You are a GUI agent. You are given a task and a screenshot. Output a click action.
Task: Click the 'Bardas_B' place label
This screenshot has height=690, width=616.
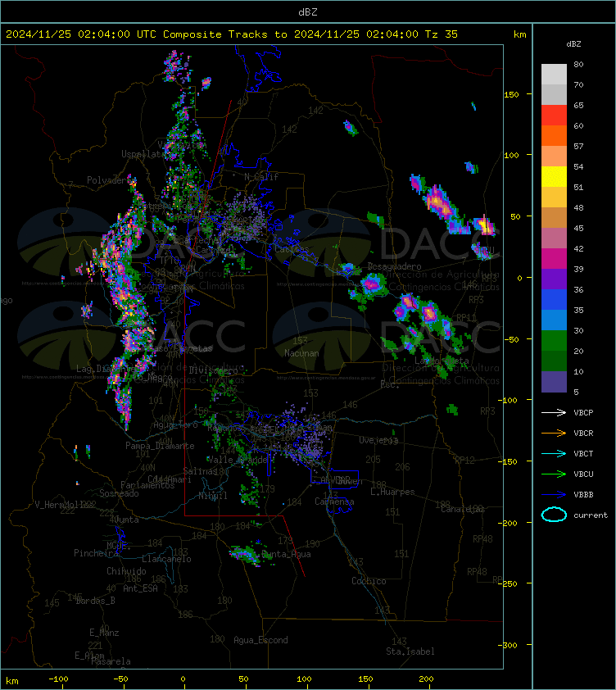[96, 601]
